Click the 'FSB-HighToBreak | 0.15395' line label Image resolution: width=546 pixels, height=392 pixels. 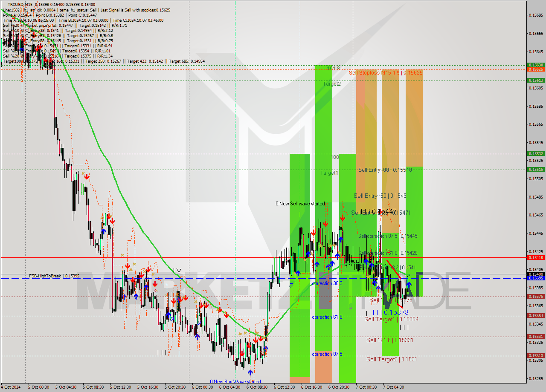54,276
